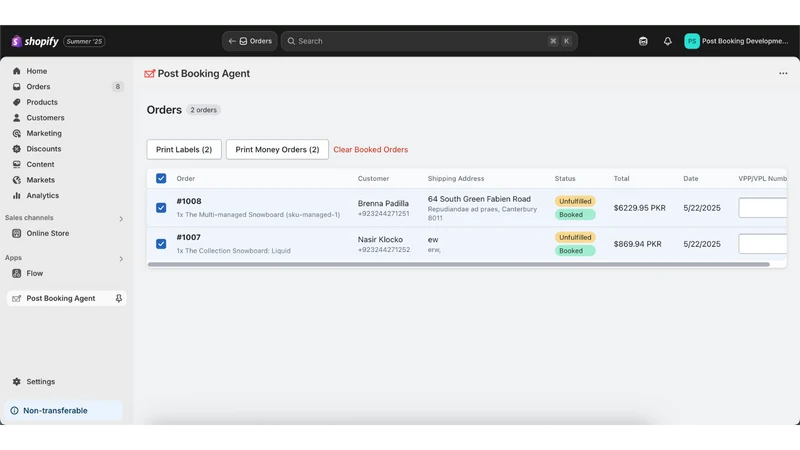Click the 2 orders count badge
Image resolution: width=800 pixels, height=450 pixels.
(x=203, y=110)
